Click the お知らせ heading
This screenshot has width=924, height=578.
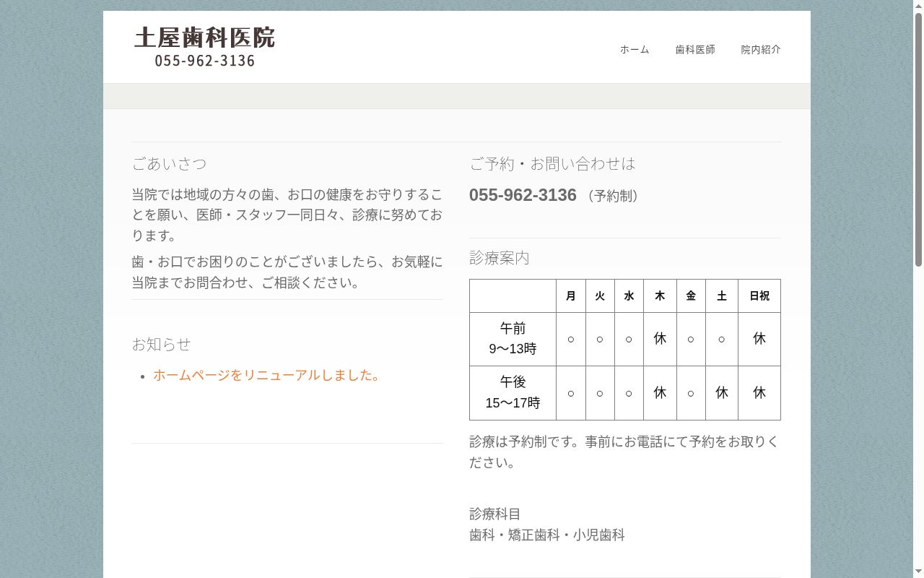tap(161, 344)
